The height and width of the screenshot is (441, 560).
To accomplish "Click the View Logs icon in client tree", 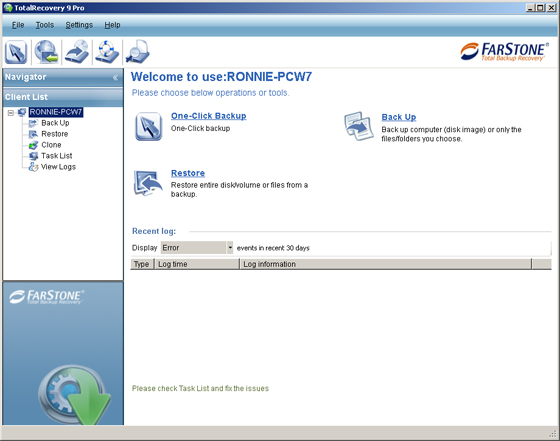I will tap(33, 167).
